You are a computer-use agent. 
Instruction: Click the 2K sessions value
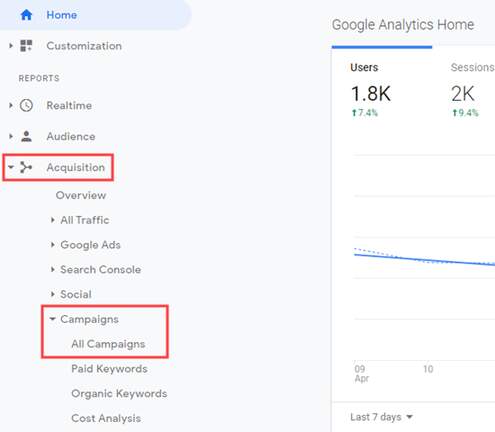463,94
